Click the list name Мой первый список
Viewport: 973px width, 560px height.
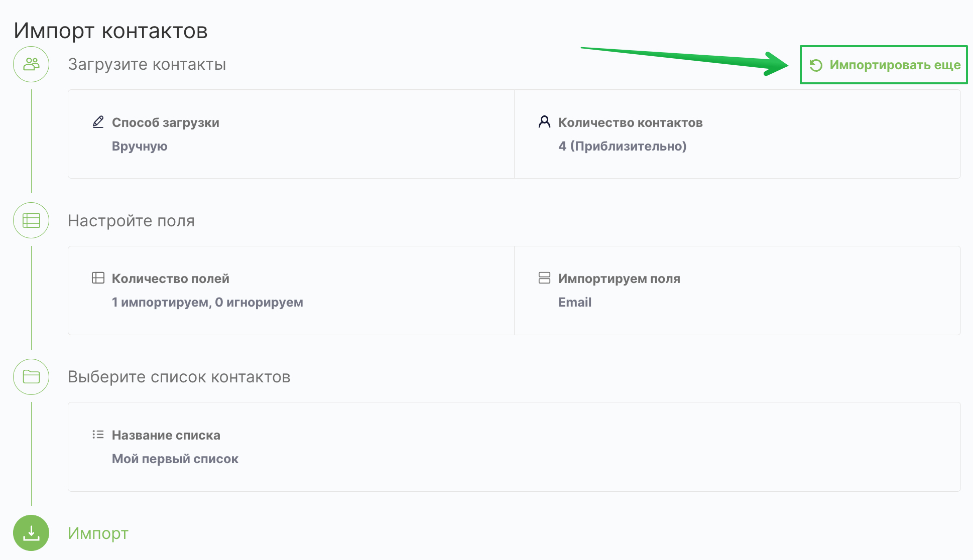(175, 459)
